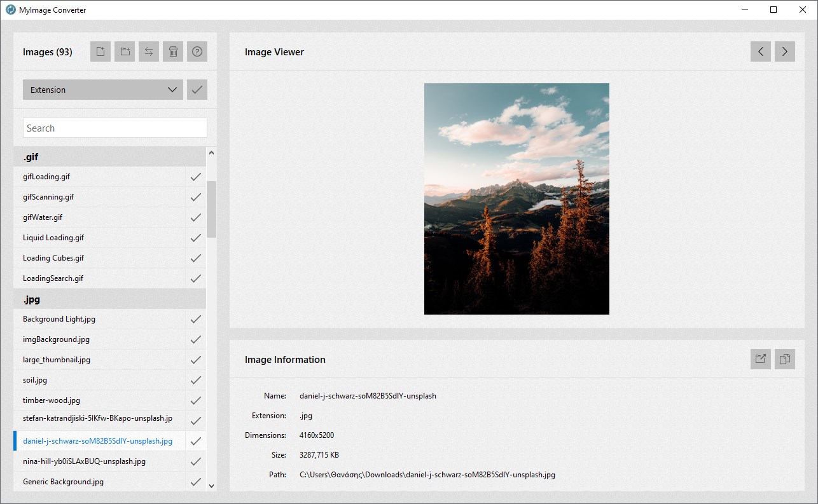Click the .jpg group header
818x504 pixels.
pyautogui.click(x=109, y=299)
